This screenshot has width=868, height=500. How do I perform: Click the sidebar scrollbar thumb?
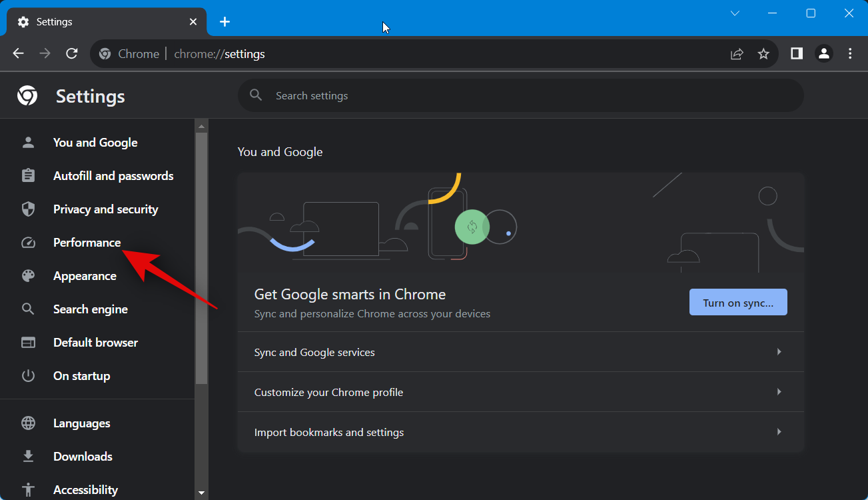tap(201, 258)
